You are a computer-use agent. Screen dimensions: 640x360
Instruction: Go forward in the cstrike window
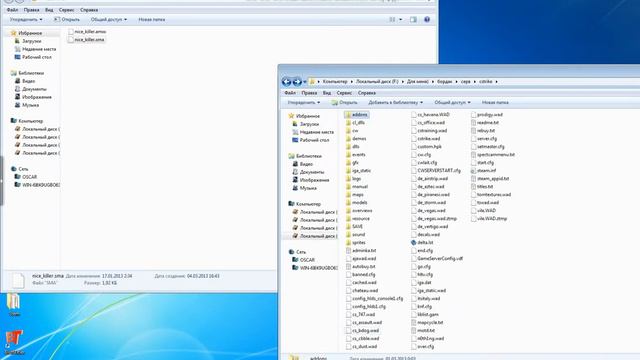click(x=297, y=82)
